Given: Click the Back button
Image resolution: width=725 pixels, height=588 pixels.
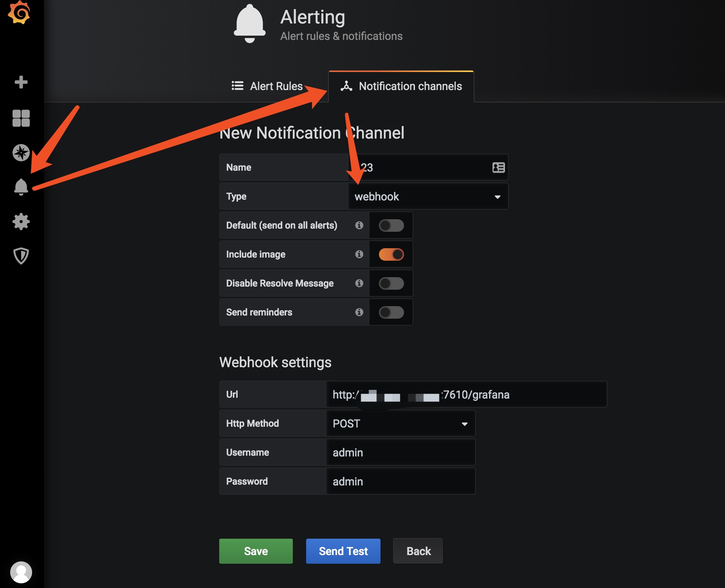Looking at the screenshot, I should pyautogui.click(x=418, y=551).
